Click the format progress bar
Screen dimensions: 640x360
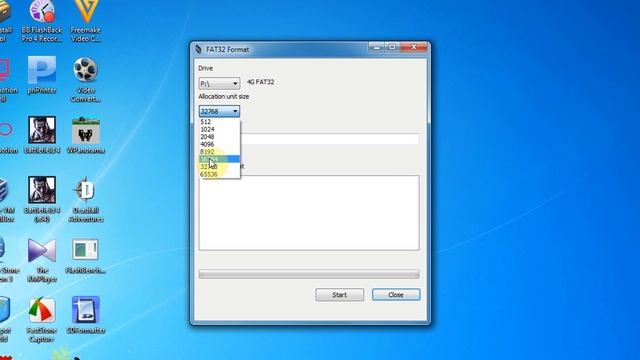pyautogui.click(x=309, y=274)
